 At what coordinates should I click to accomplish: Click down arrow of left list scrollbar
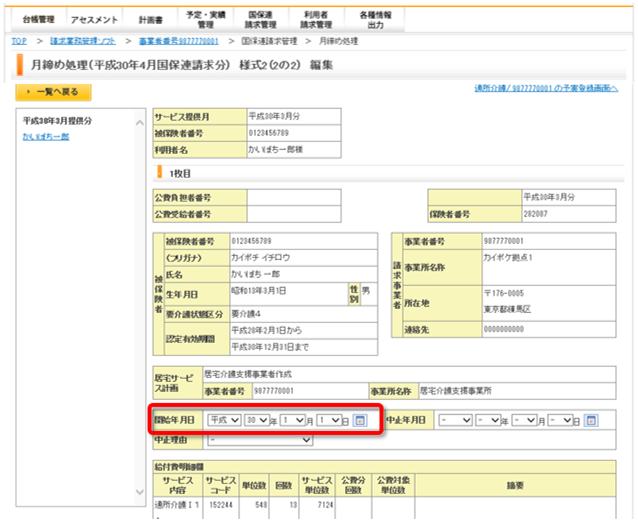tap(140, 492)
